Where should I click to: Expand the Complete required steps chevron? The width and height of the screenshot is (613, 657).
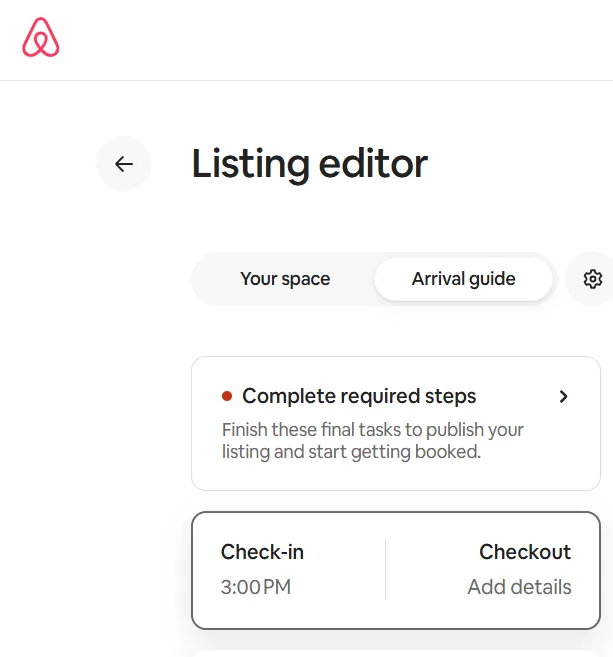point(564,396)
